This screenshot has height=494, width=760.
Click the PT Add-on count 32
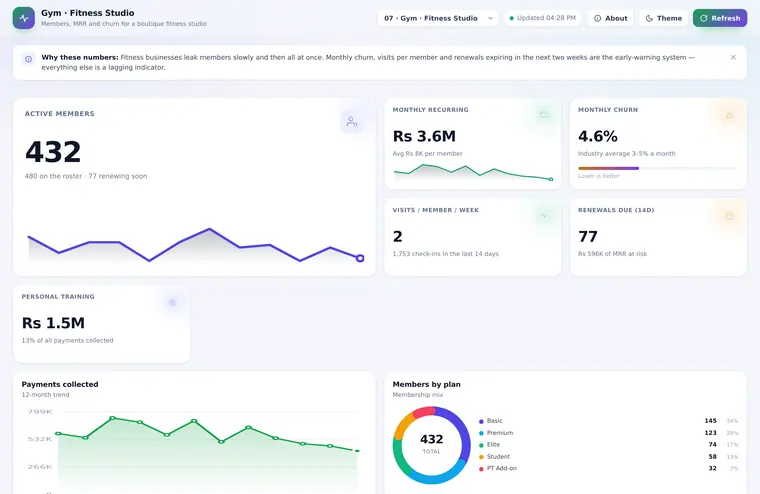pos(712,468)
